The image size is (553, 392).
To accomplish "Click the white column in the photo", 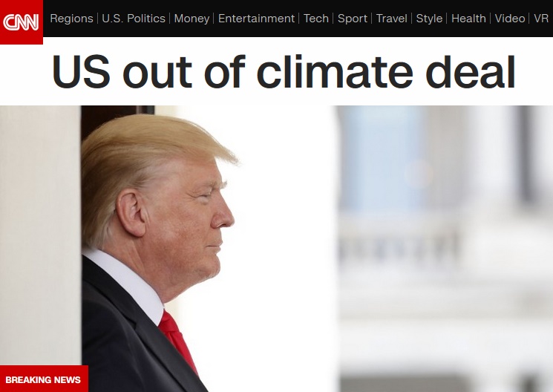I will point(40,235).
